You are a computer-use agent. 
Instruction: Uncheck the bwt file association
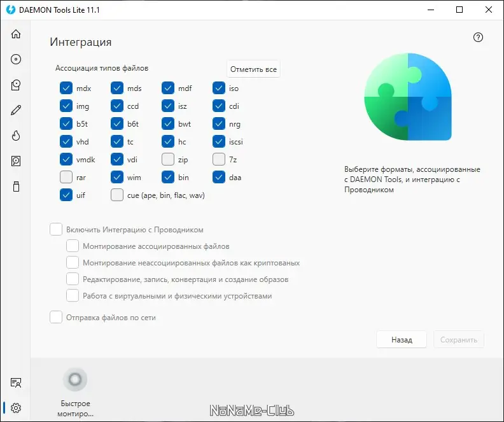(168, 123)
